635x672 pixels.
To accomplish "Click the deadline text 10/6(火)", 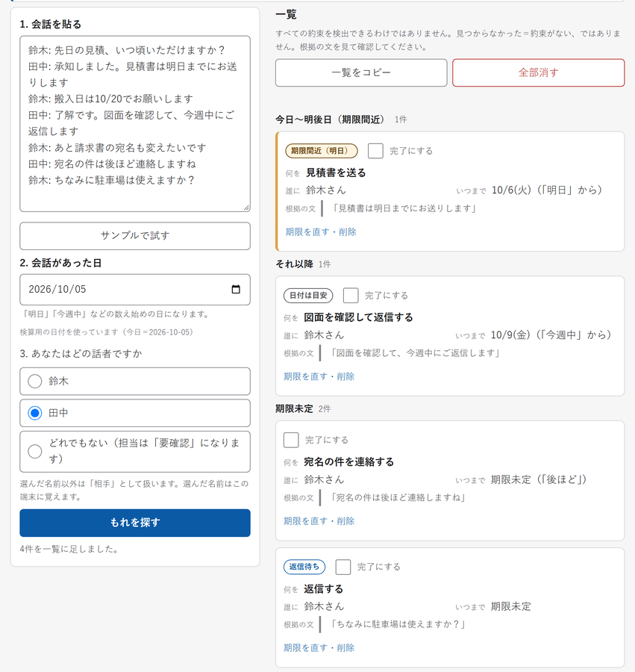I will [x=511, y=190].
